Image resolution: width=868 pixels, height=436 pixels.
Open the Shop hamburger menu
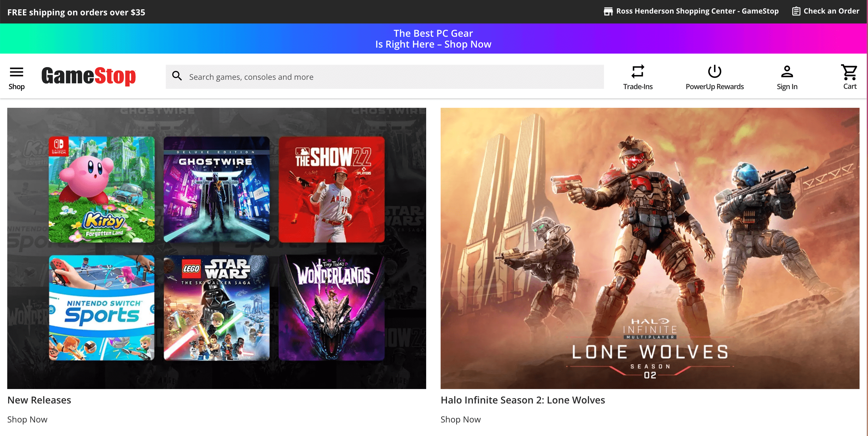click(x=16, y=72)
